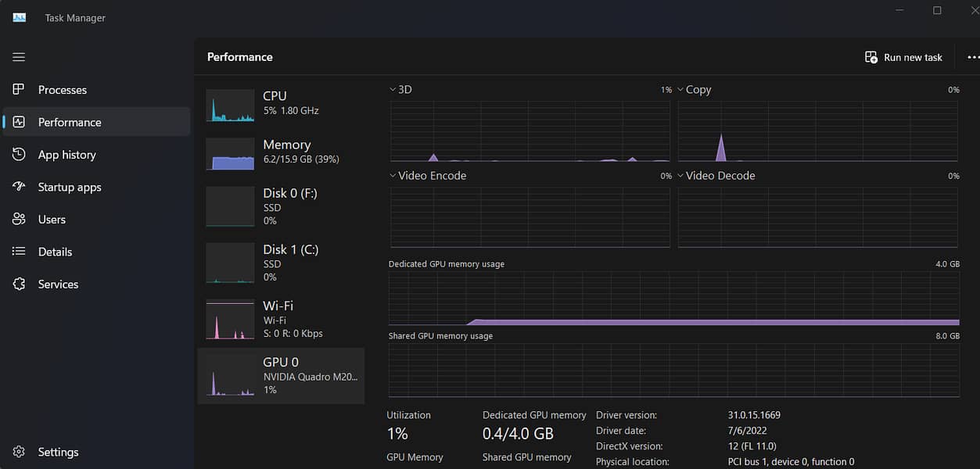
Task: Expand the Video Decode engine selector
Action: click(680, 176)
